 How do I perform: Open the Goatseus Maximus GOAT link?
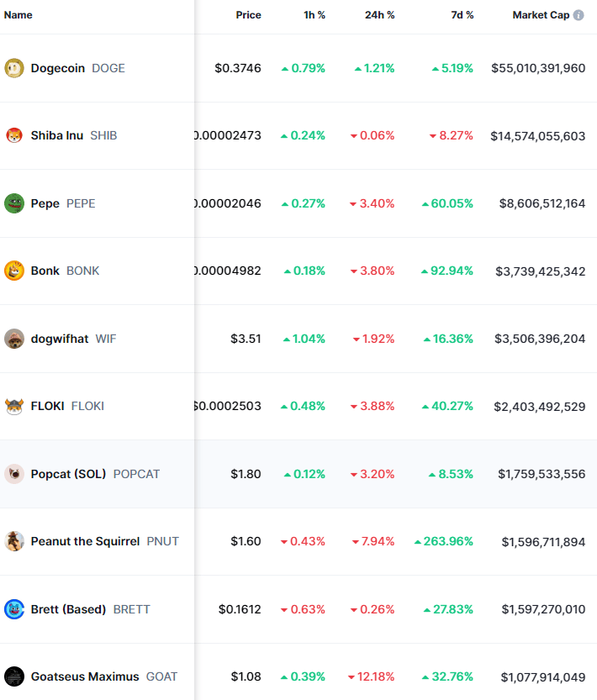104,676
